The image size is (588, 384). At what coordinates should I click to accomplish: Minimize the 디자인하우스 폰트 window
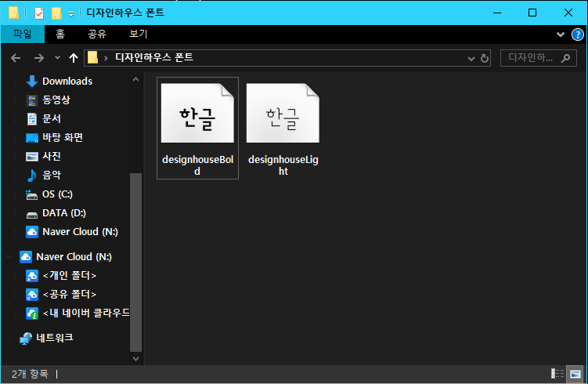tap(497, 13)
